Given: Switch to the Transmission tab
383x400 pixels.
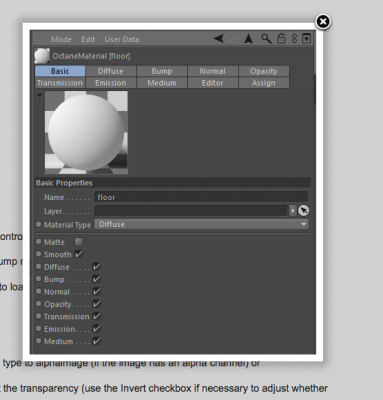Looking at the screenshot, I should [60, 83].
